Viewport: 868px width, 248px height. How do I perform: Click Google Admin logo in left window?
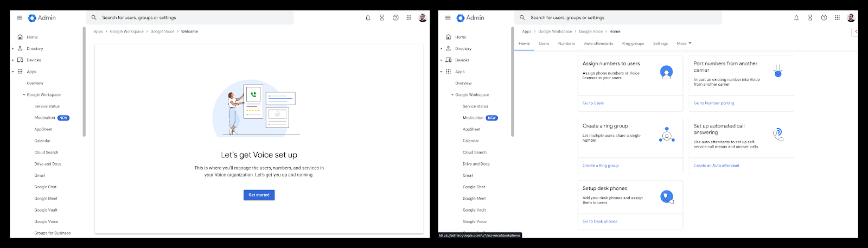point(42,18)
